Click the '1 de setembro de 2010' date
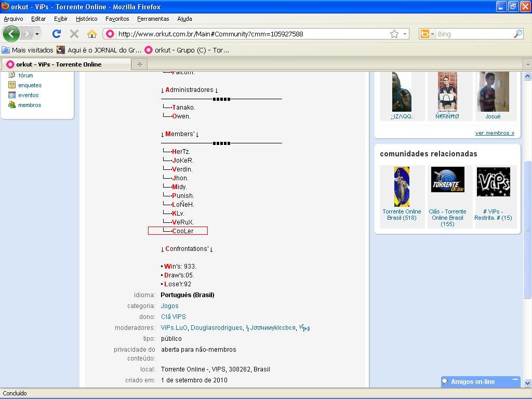532x399 pixels. click(x=194, y=380)
